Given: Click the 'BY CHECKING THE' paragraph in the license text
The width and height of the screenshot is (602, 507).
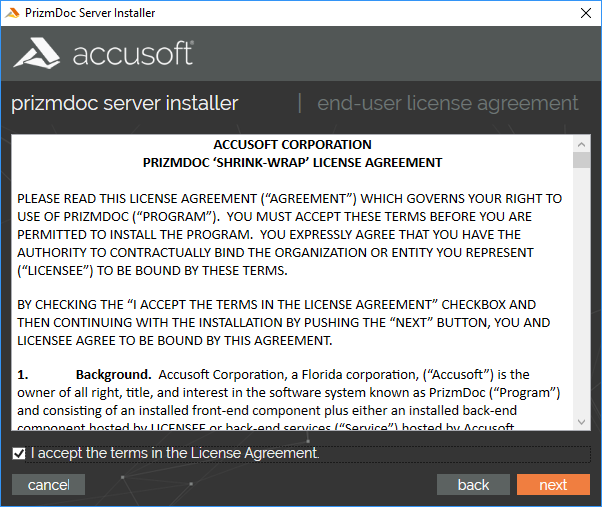Looking at the screenshot, I should tap(284, 322).
